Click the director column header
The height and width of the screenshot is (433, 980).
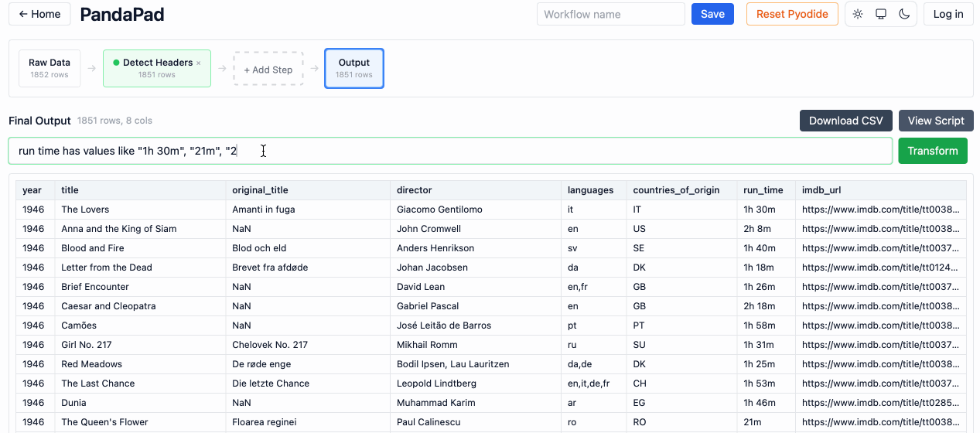pos(415,190)
